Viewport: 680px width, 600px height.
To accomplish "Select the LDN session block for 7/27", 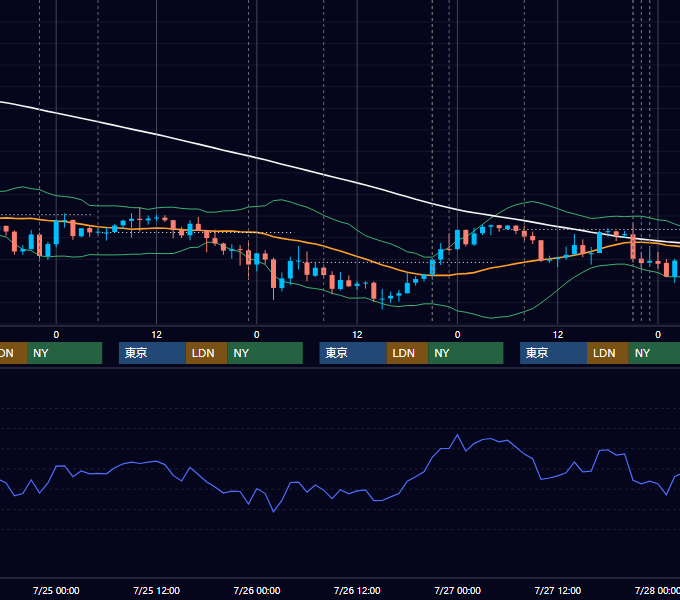I will pyautogui.click(x=608, y=353).
